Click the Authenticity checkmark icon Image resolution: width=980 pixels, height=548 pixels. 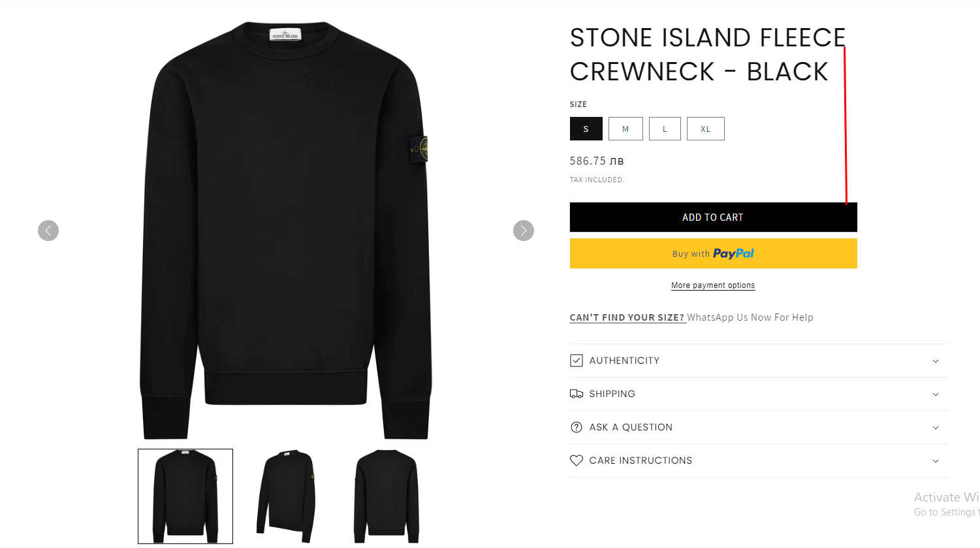[576, 361]
